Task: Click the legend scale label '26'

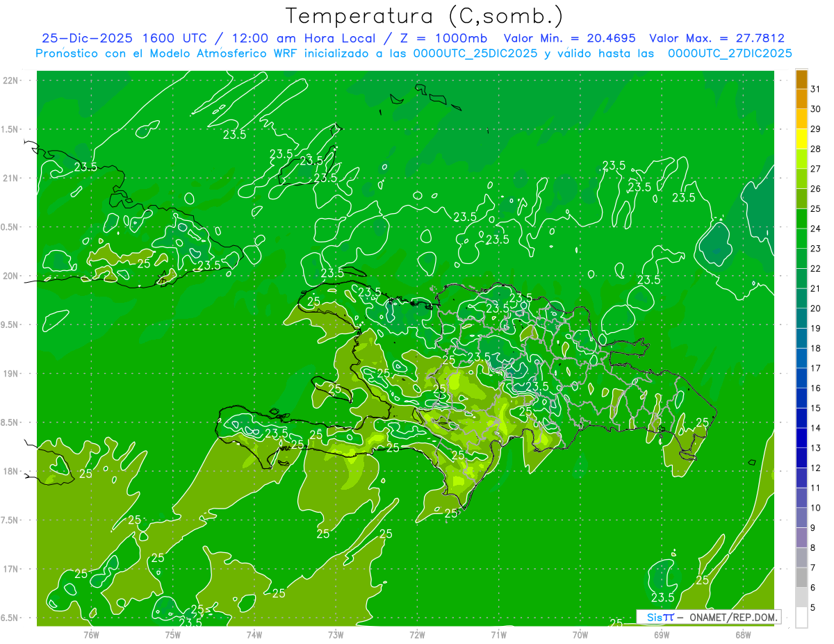Action: tap(816, 189)
